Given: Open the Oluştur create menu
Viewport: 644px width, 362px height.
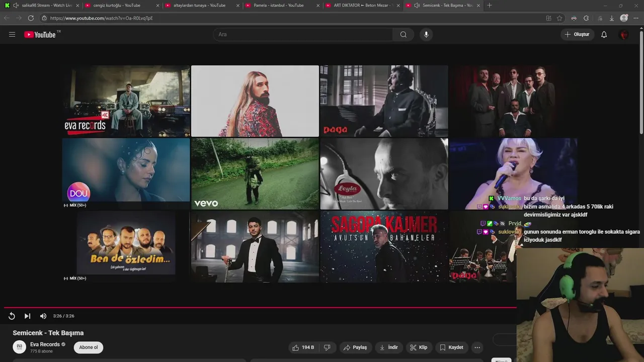Looking at the screenshot, I should [577, 35].
